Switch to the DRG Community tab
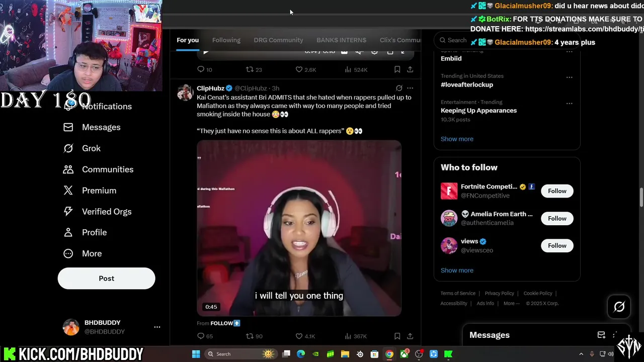Viewport: 644px width, 362px height. click(x=278, y=40)
